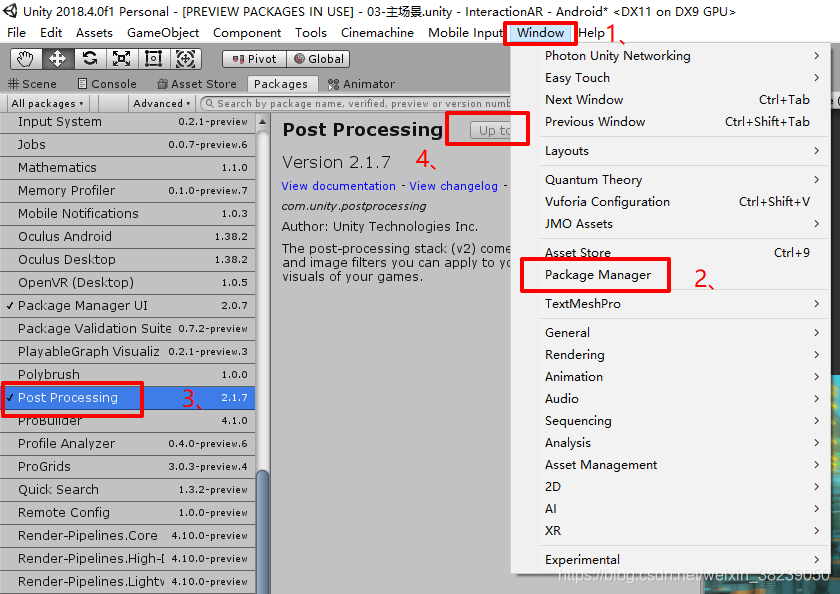Image resolution: width=840 pixels, height=594 pixels.
Task: Click package list scroll up arrow
Action: (x=262, y=122)
